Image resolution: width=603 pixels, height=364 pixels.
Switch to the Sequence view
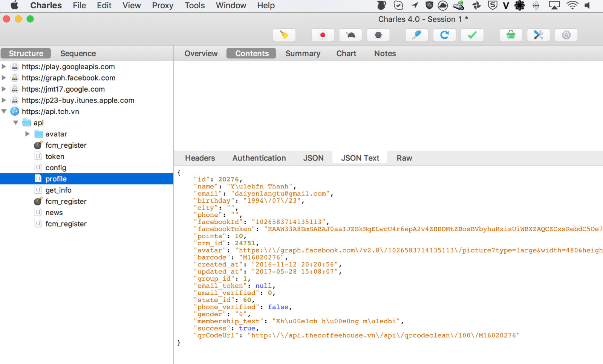(78, 54)
